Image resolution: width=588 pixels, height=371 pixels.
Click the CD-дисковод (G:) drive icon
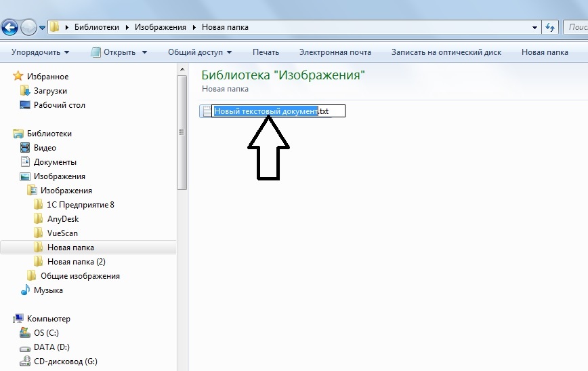tap(25, 361)
